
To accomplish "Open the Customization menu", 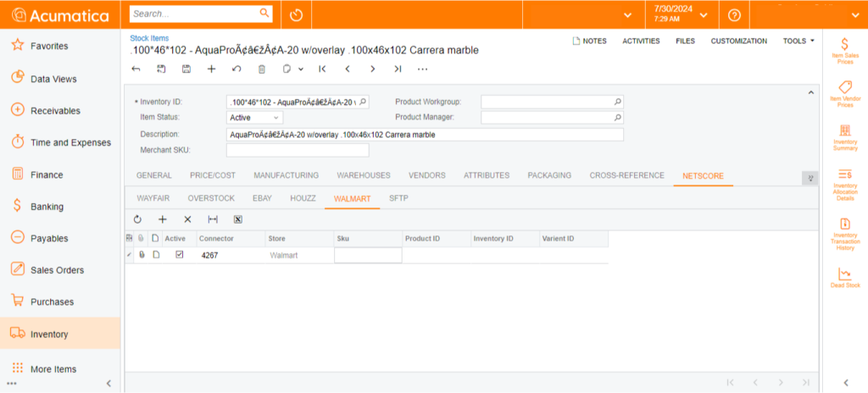I will pyautogui.click(x=738, y=41).
